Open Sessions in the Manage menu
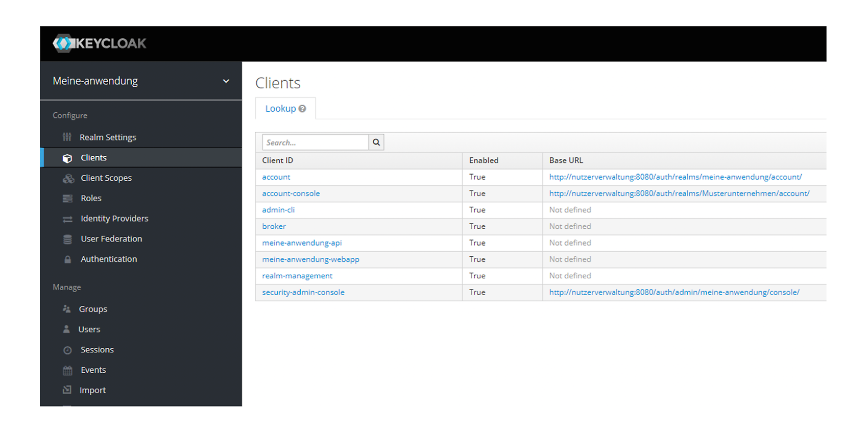This screenshot has width=868, height=434. click(x=97, y=350)
